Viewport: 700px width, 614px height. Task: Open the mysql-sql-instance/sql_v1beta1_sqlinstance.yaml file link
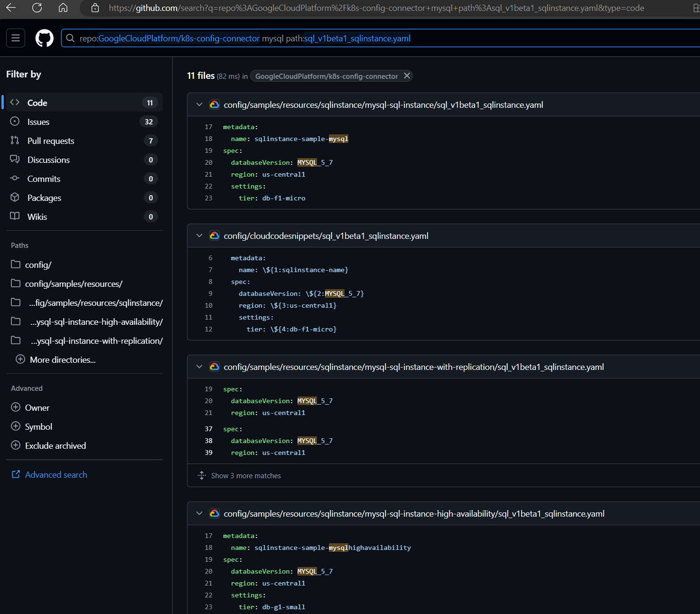(x=383, y=105)
